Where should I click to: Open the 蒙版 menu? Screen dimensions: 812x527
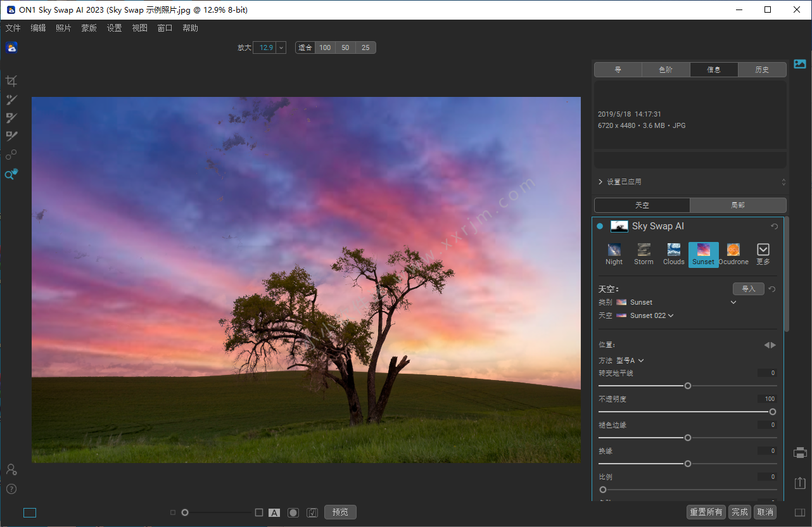[x=89, y=28]
